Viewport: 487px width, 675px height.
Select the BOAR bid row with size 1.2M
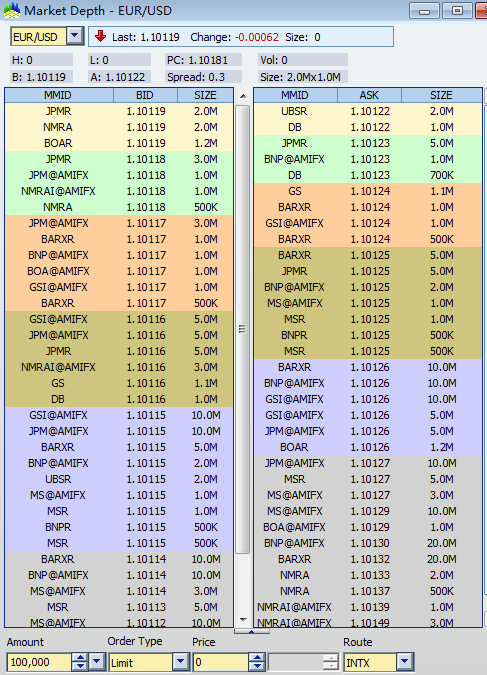(119, 143)
